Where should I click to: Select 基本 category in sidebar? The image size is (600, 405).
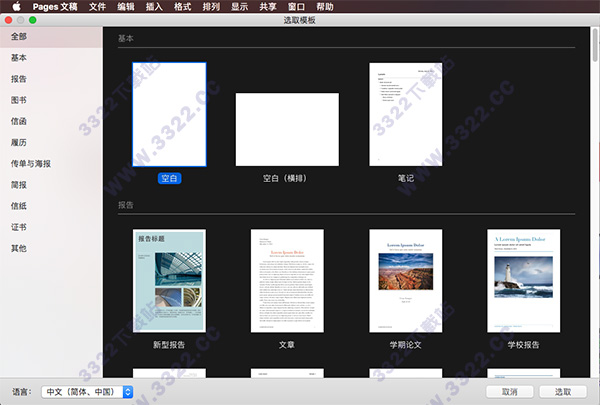(51, 58)
